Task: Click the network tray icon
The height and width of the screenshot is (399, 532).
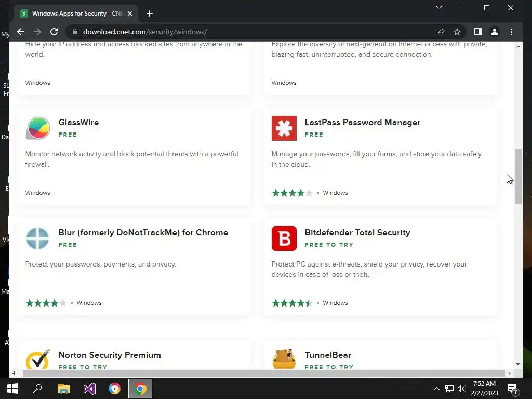Action: (x=449, y=389)
